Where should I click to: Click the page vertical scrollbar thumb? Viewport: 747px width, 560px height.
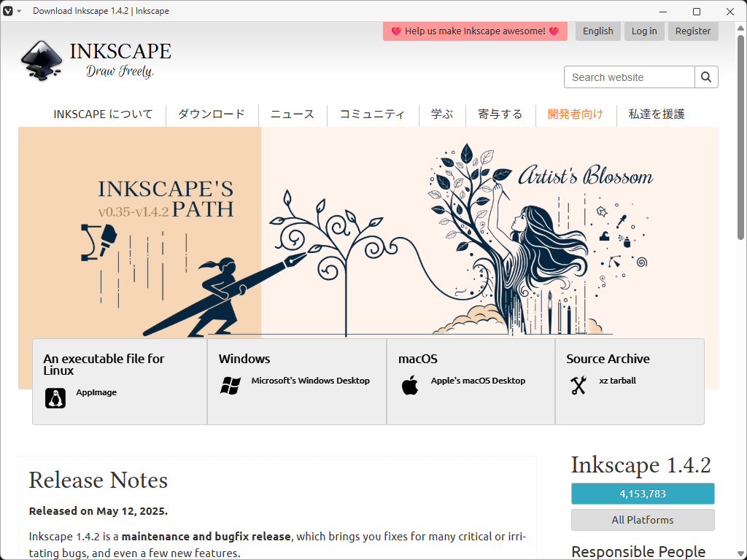point(741,137)
